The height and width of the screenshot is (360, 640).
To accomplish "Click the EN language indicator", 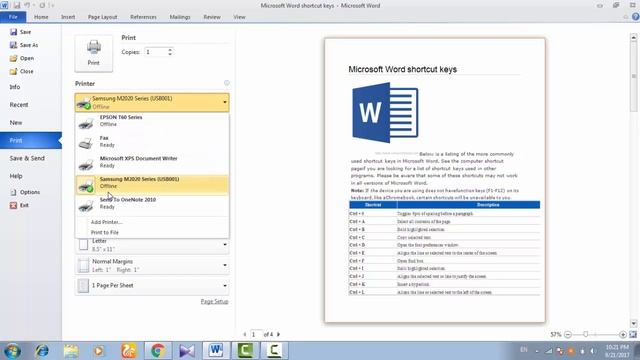I will coord(524,350).
